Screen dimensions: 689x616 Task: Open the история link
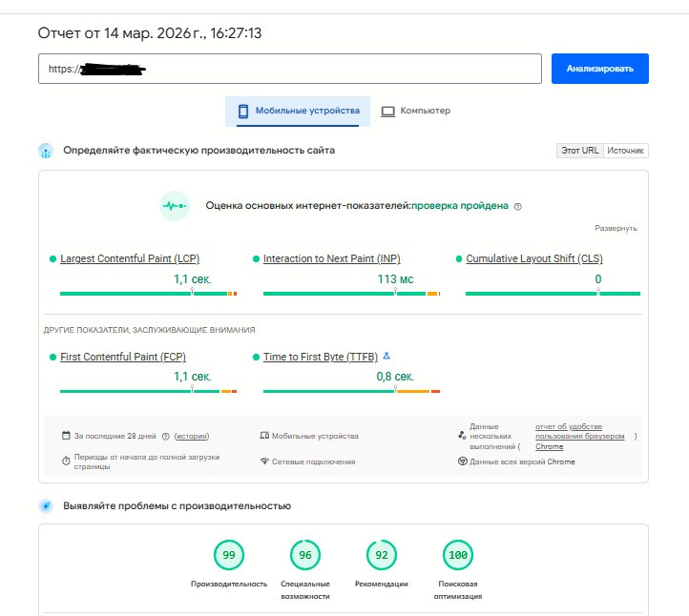pyautogui.click(x=192, y=436)
